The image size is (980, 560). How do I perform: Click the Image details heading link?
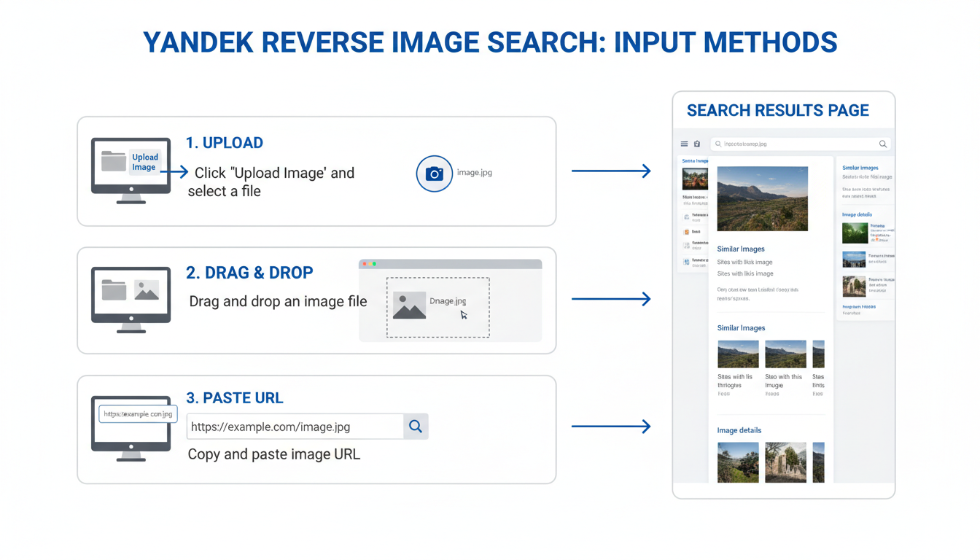[x=739, y=430]
